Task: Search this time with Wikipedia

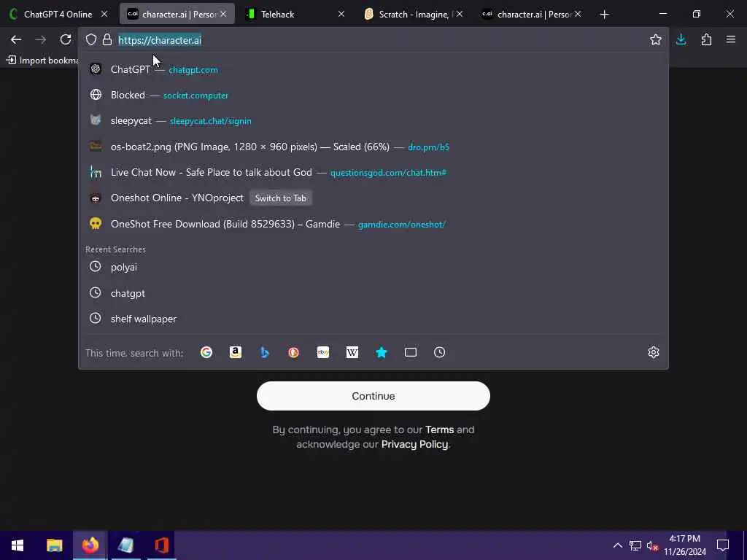Action: [x=352, y=352]
